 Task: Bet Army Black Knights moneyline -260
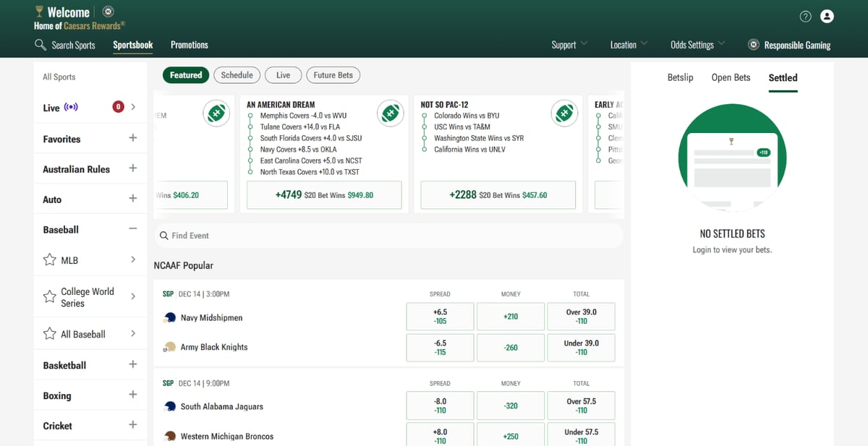511,348
